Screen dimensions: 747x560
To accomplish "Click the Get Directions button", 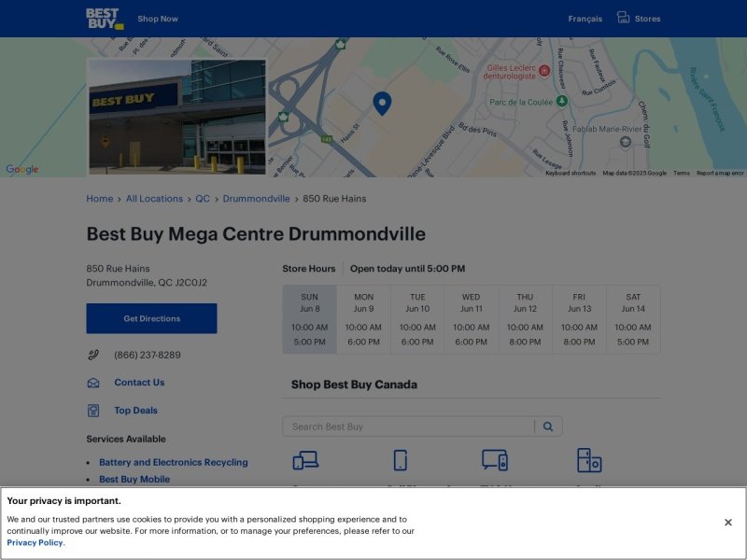I will pyautogui.click(x=151, y=318).
